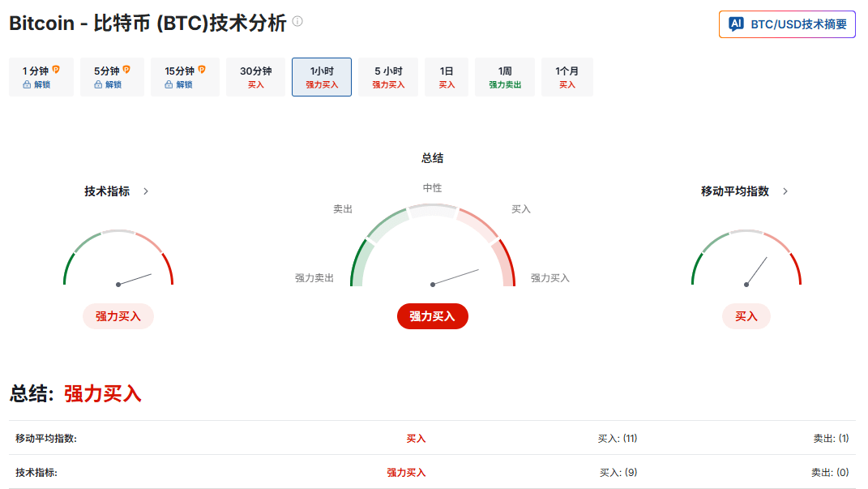This screenshot has height=489, width=868.
Task: Switch to the 1日 timeframe tab
Action: coord(447,77)
